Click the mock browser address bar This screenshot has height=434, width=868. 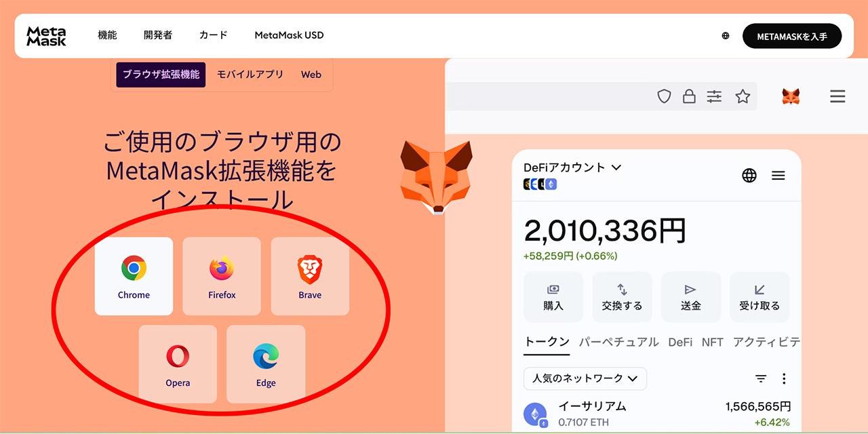coord(600,96)
